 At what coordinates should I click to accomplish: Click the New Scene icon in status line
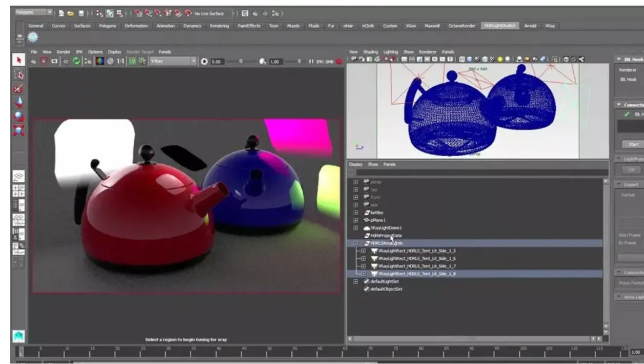pyautogui.click(x=62, y=13)
